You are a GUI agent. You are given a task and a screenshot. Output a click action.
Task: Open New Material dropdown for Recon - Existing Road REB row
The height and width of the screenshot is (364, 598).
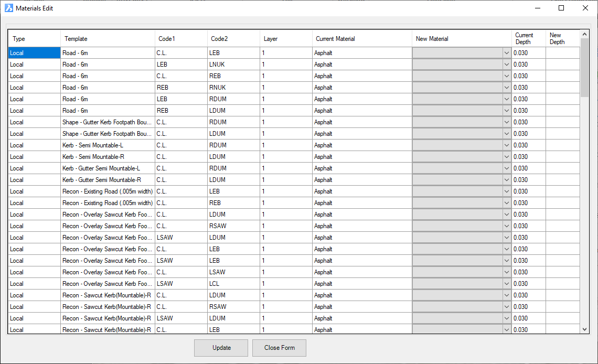(x=507, y=203)
